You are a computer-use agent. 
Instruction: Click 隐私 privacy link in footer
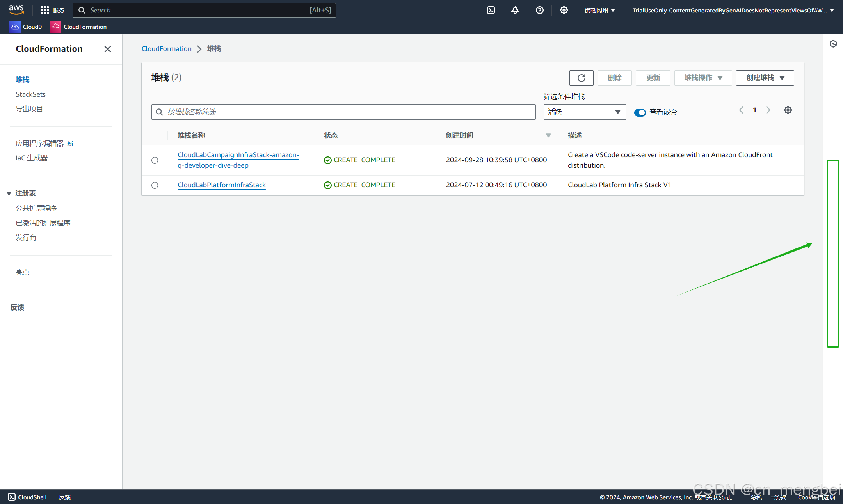pyautogui.click(x=756, y=497)
